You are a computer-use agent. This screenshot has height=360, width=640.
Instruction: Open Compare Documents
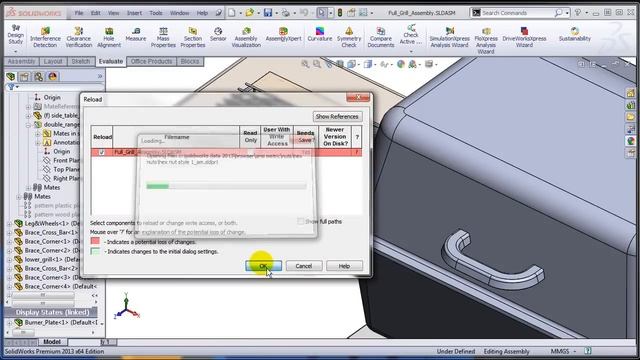[x=381, y=37]
